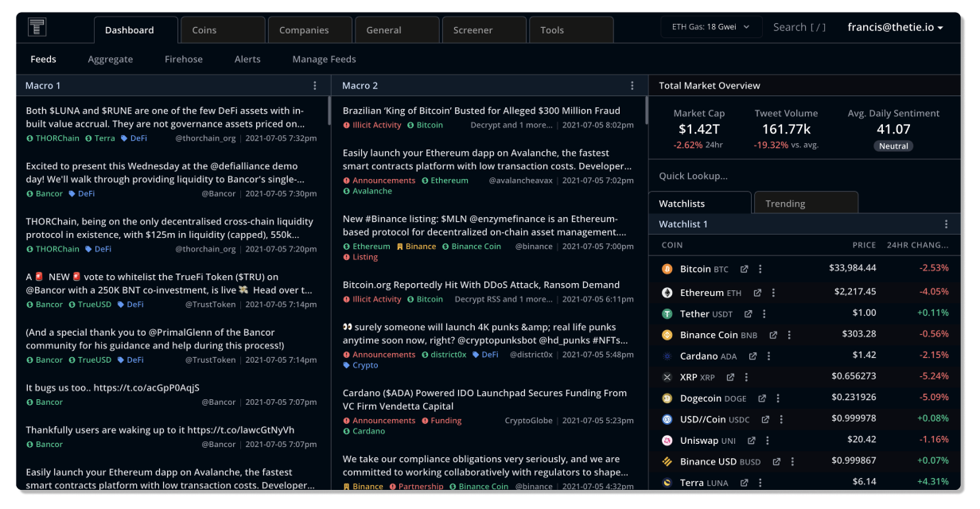Expand the ETH Gas dropdown
The image size is (980, 509).
click(711, 27)
